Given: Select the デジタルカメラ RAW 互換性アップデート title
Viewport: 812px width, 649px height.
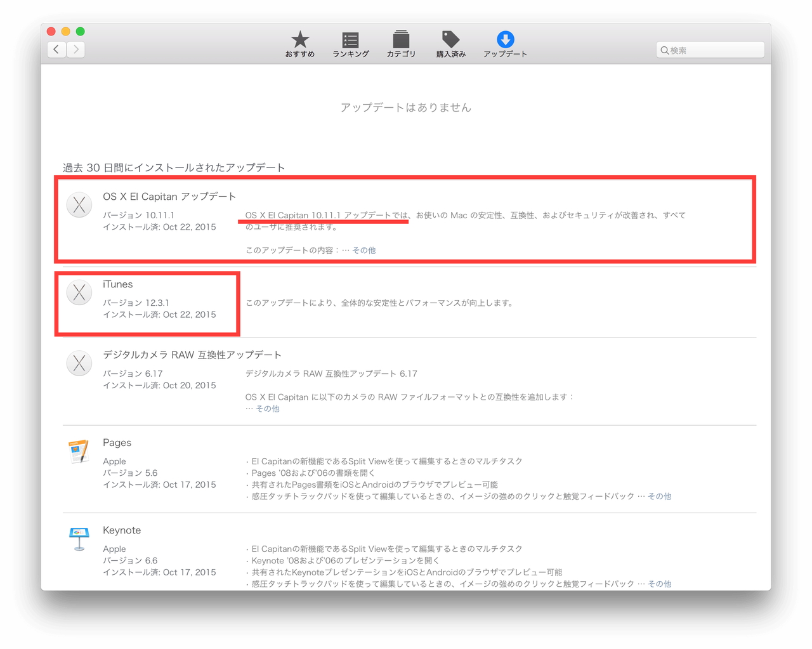Looking at the screenshot, I should pos(192,355).
